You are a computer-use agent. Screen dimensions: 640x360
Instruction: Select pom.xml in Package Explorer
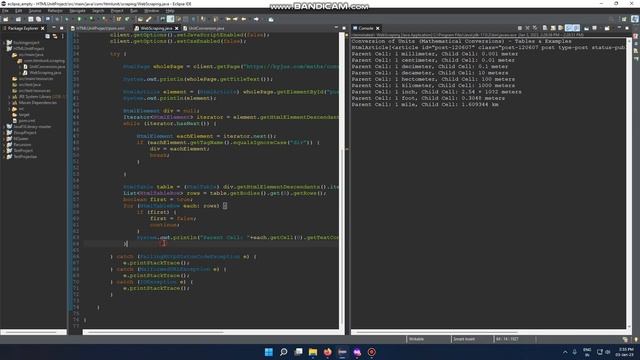pos(27,121)
